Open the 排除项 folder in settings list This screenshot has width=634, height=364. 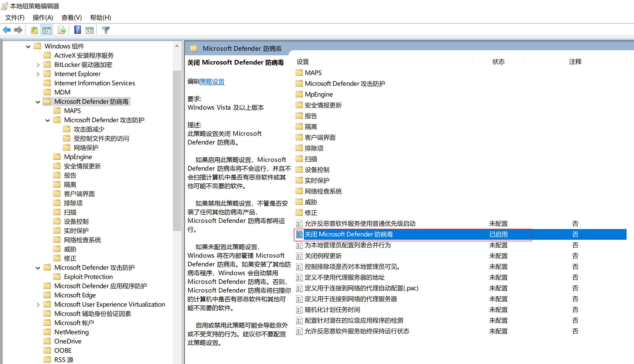click(x=314, y=148)
